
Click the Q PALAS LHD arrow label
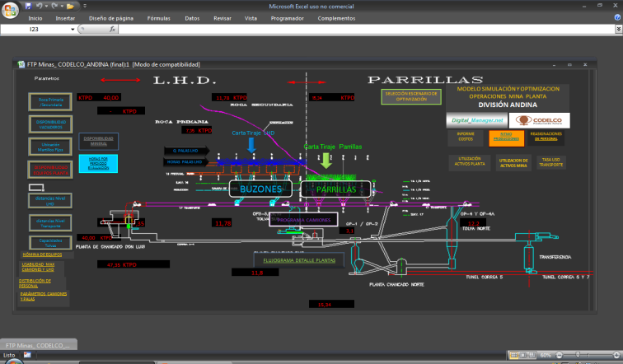pyautogui.click(x=186, y=151)
